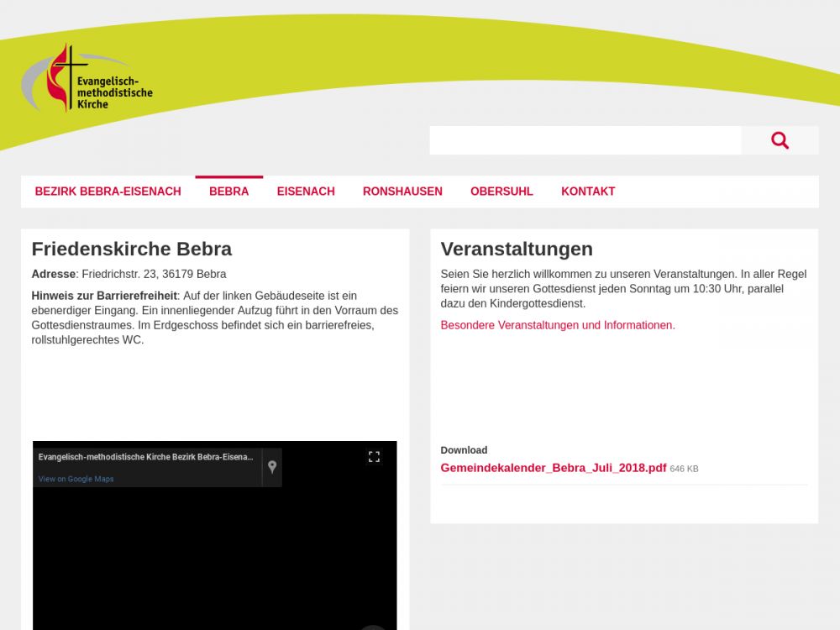Viewport: 840px width, 630px height.
Task: Navigate to Obersuhl in the menu
Action: click(501, 192)
